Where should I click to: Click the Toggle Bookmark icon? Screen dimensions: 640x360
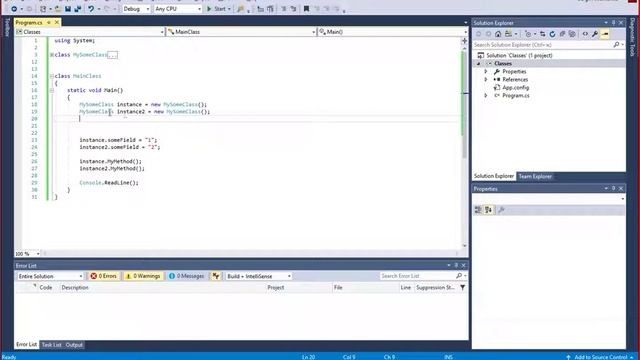[x=306, y=9]
